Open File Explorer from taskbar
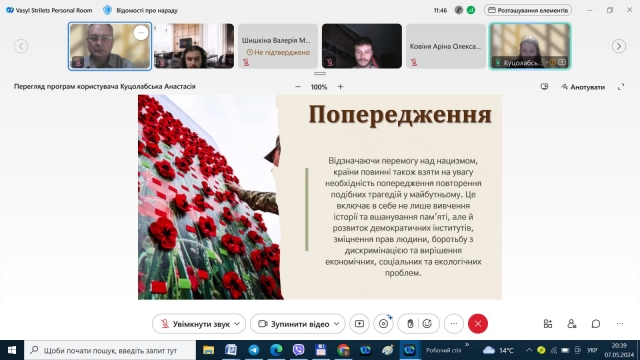 tap(209, 350)
